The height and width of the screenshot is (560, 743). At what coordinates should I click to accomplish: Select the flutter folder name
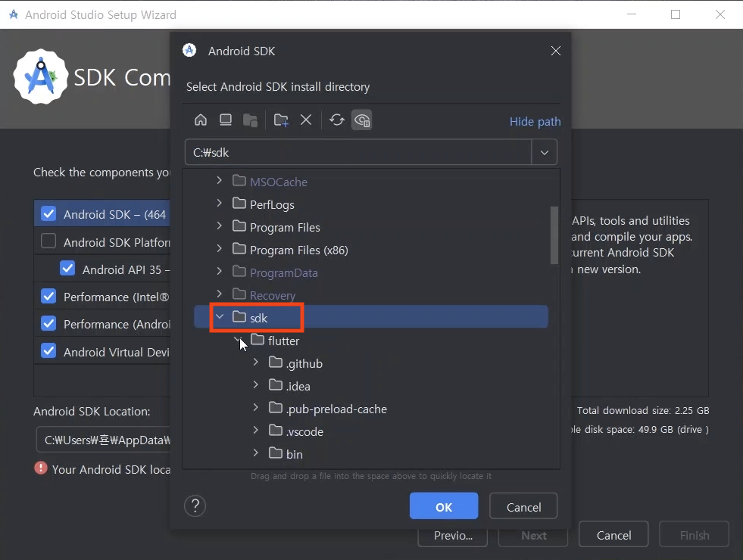pos(283,341)
